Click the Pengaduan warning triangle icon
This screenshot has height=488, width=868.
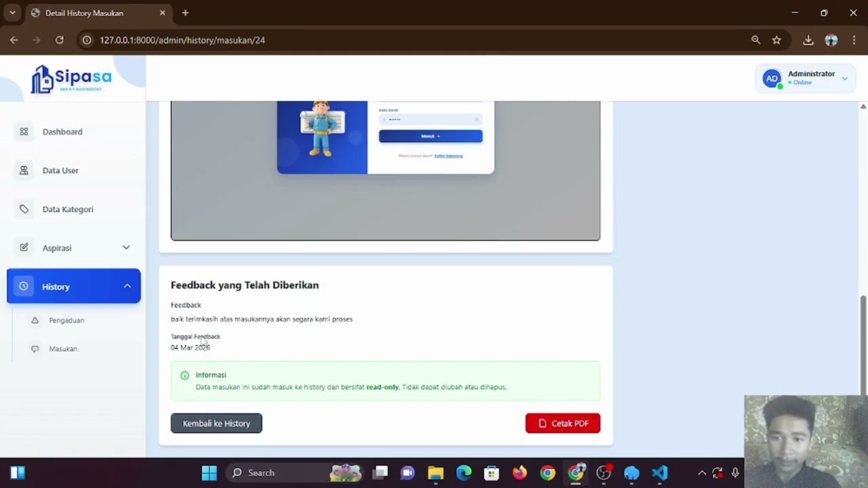(x=35, y=320)
